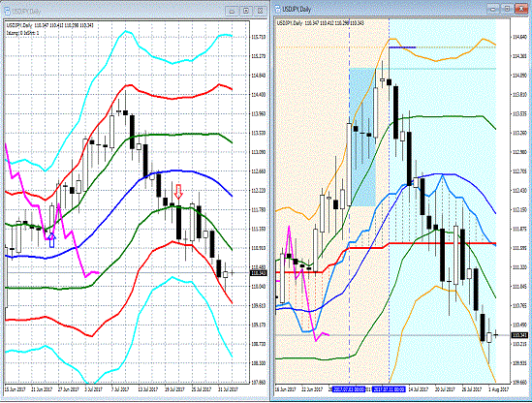Click the right chart title text USDJPY,Daily
This screenshot has height=403, width=532.
(297, 9)
